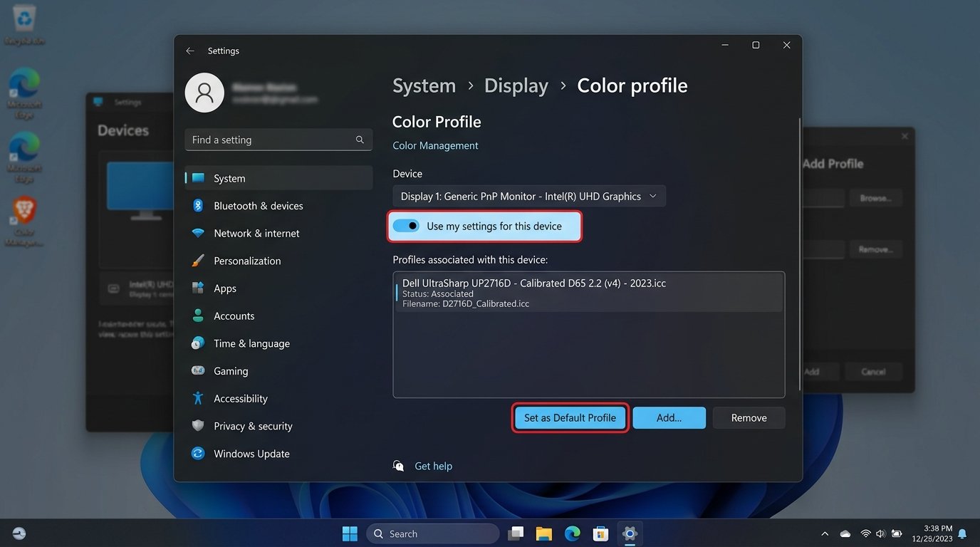Click the Windows Update arrows icon
Screen dimensions: 980x547
pyautogui.click(x=198, y=454)
